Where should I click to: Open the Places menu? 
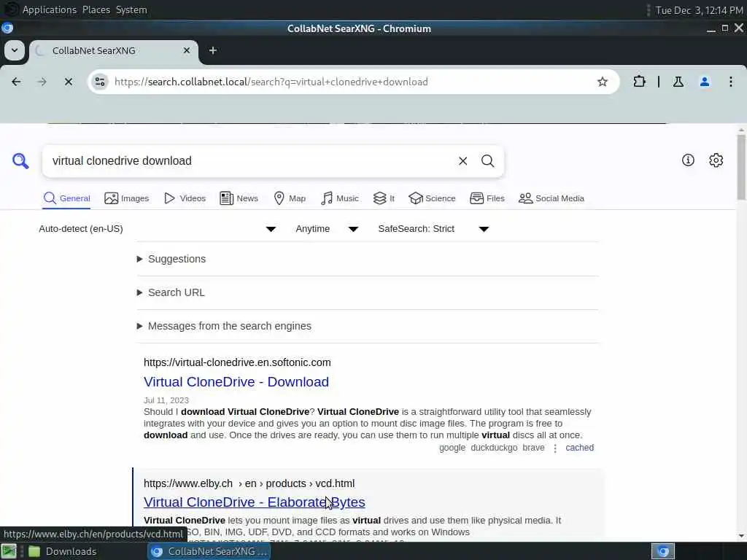coord(96,10)
